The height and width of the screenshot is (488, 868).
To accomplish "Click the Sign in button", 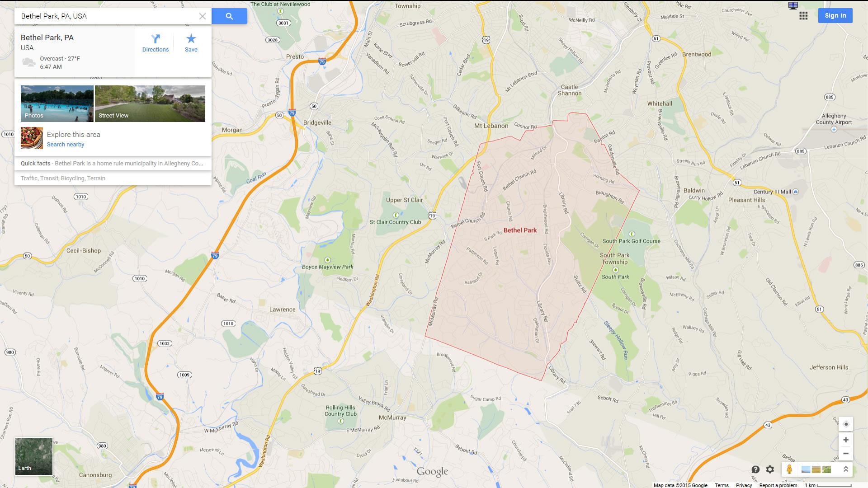I will [835, 15].
